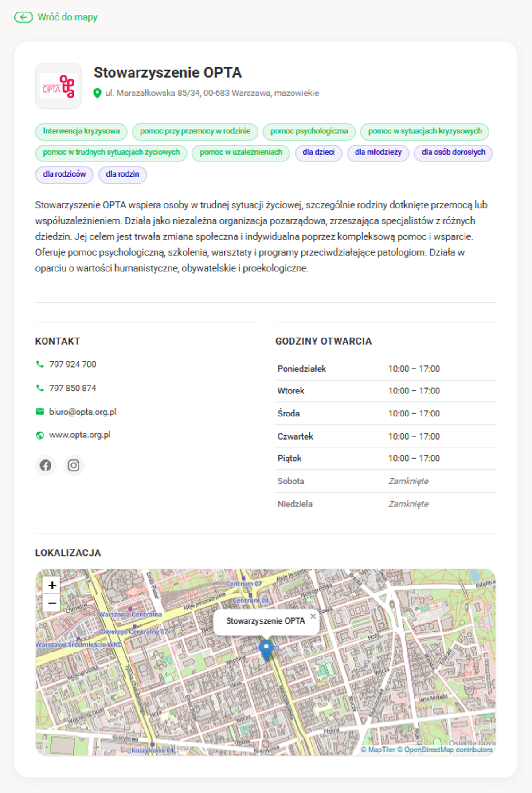Pick the pomoc w trudnych sytuacjach życiowych tag

pos(111,153)
